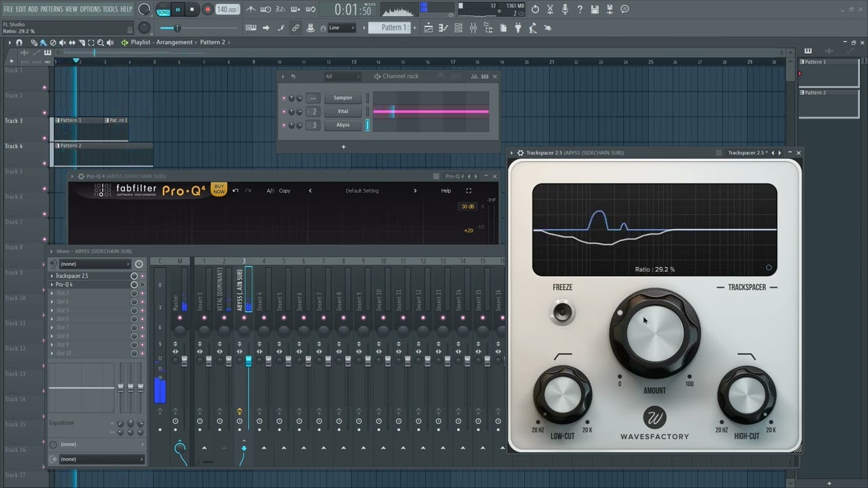Open the chat speech bubble icon
The image size is (868, 488).
point(625,9)
